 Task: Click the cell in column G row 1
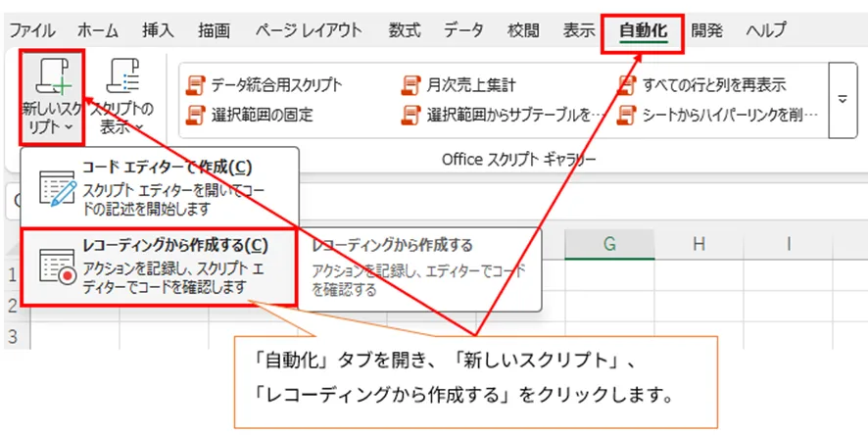(609, 274)
